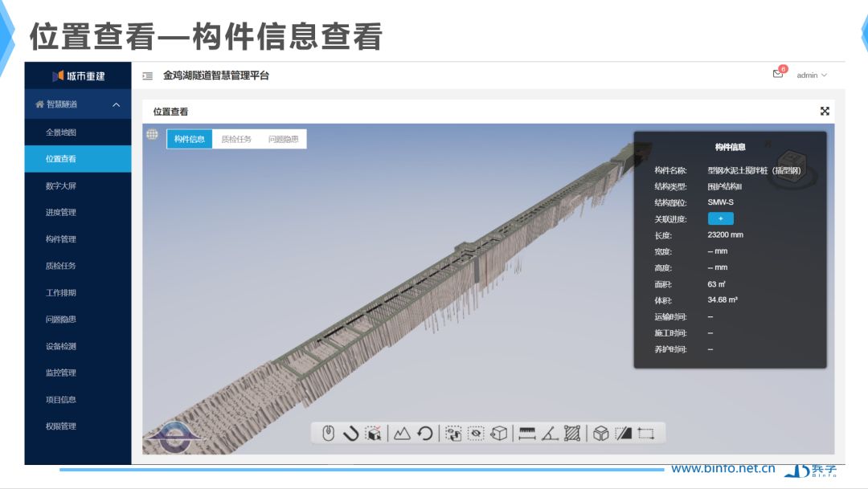
Task: Click the component name 型钢水泥土搅拌桩 value
Action: click(754, 170)
